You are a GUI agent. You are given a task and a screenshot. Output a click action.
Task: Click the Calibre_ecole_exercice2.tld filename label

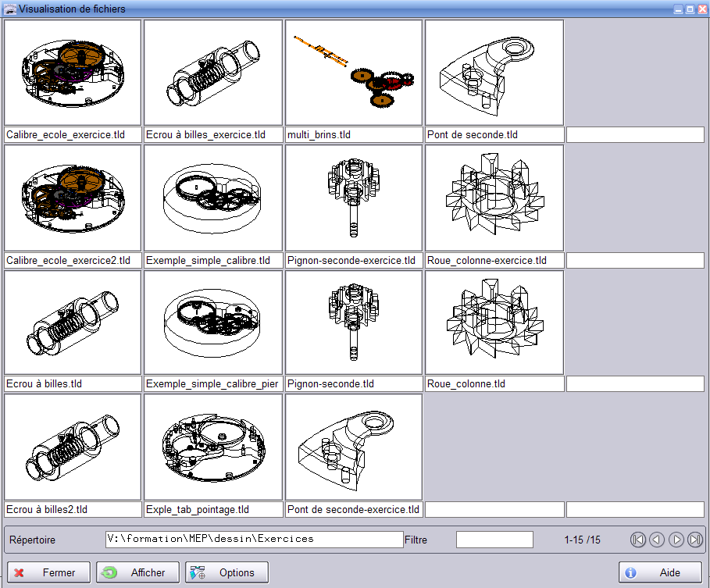point(73,260)
